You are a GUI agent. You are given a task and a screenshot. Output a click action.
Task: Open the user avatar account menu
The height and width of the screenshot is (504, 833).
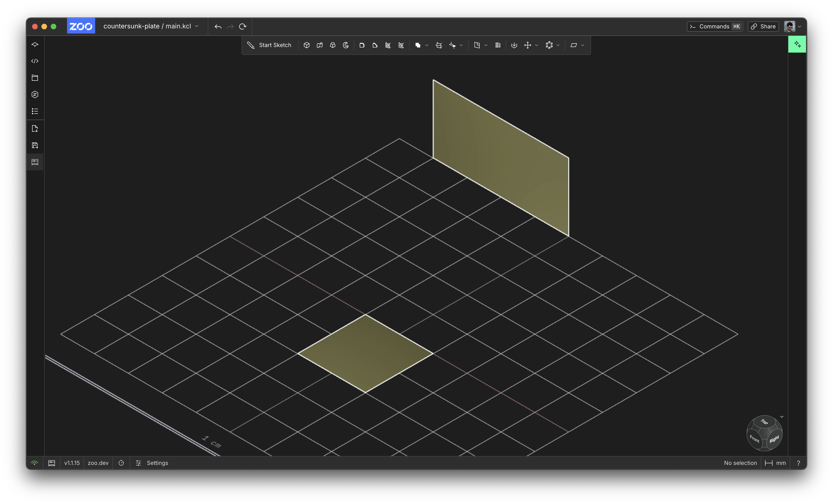point(790,26)
